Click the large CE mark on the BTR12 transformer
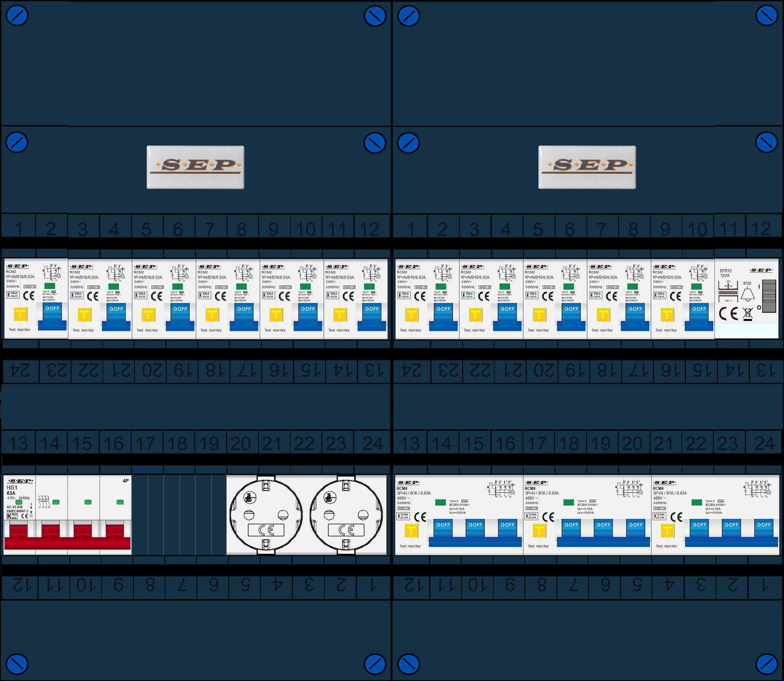The image size is (784, 681). click(729, 313)
